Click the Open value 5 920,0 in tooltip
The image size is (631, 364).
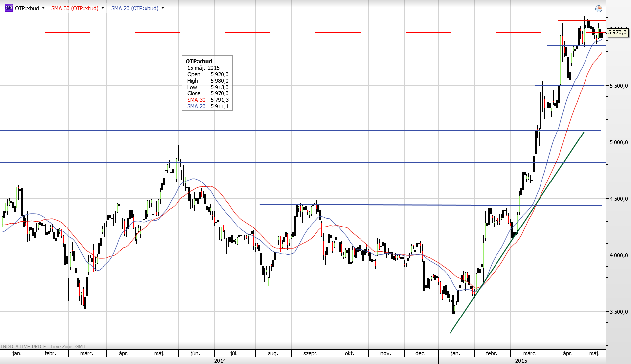click(x=220, y=74)
